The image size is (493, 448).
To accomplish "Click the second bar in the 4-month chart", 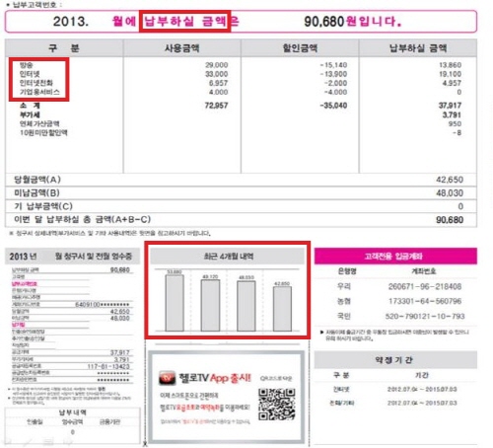I will [x=210, y=305].
